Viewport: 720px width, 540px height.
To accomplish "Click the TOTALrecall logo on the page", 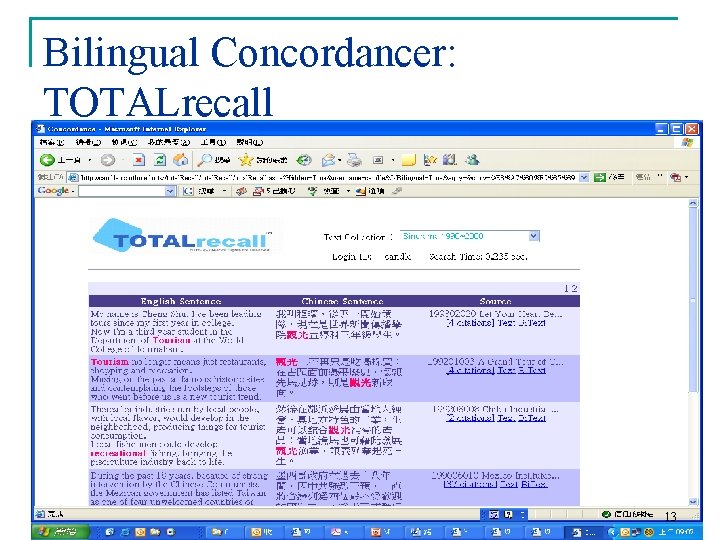I will pos(182,236).
